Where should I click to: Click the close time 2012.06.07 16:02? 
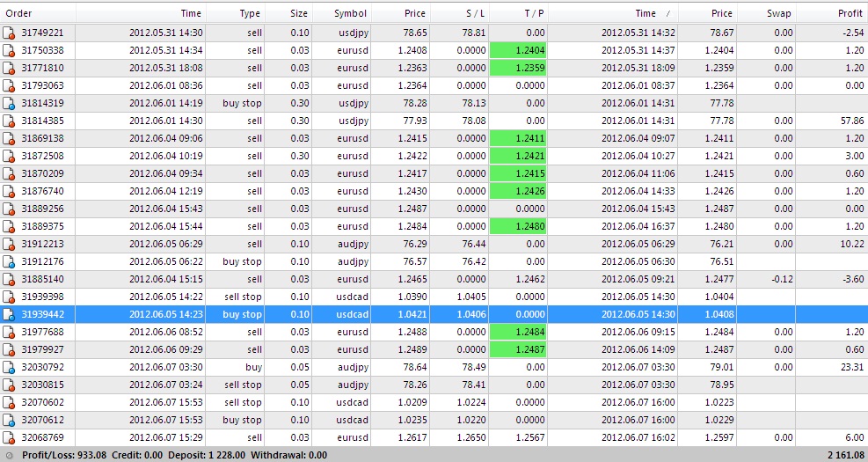638,437
